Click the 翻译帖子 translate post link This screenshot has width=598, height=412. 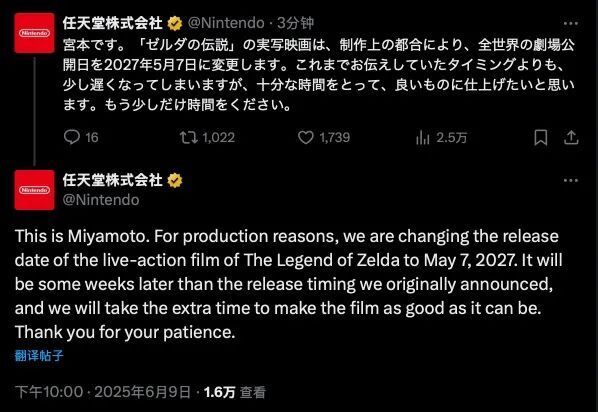pos(39,356)
